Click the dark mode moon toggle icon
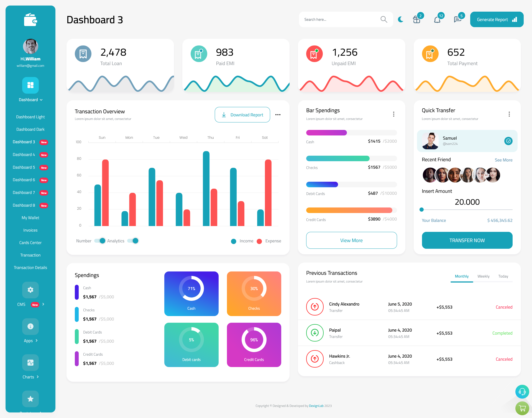Screen dimensions: 532x418 (x=400, y=19)
